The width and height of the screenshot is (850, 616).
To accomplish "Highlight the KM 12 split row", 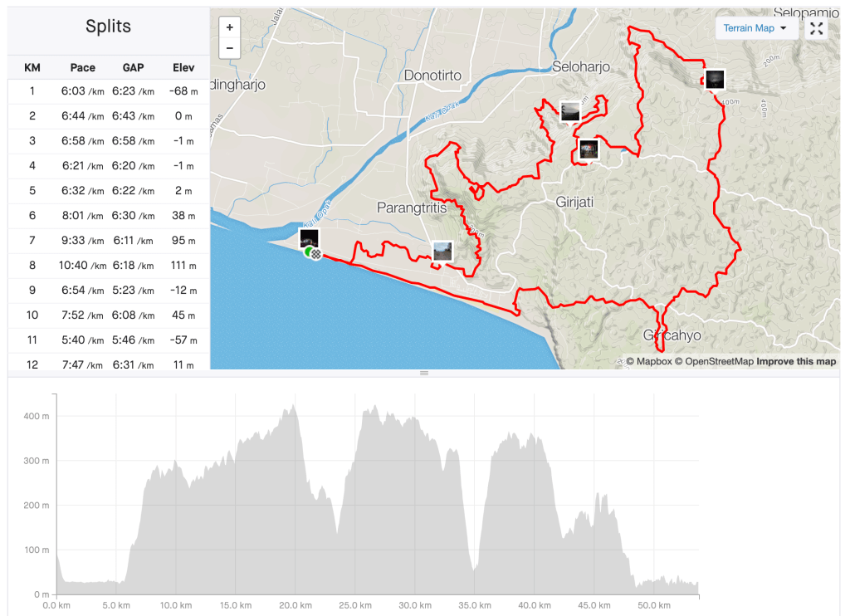I will coord(108,364).
